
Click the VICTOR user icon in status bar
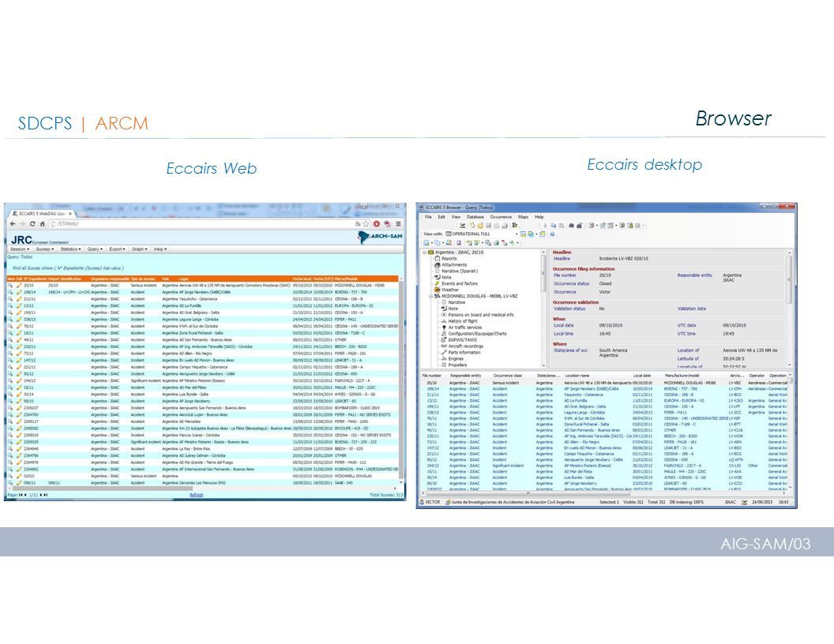423,502
